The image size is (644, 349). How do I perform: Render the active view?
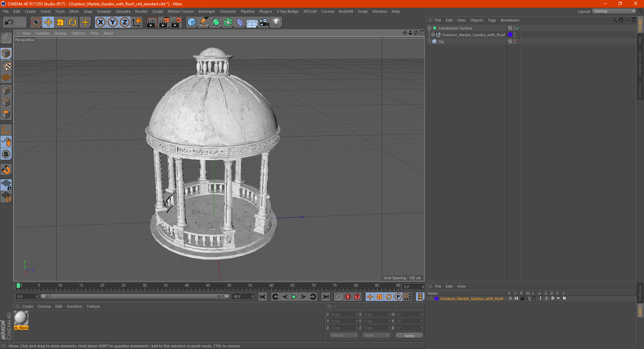152,22
